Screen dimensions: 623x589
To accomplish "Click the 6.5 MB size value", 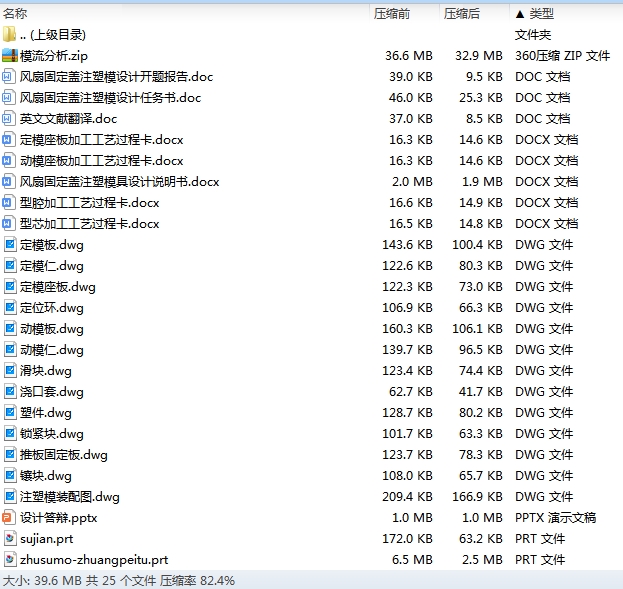I will [x=412, y=560].
